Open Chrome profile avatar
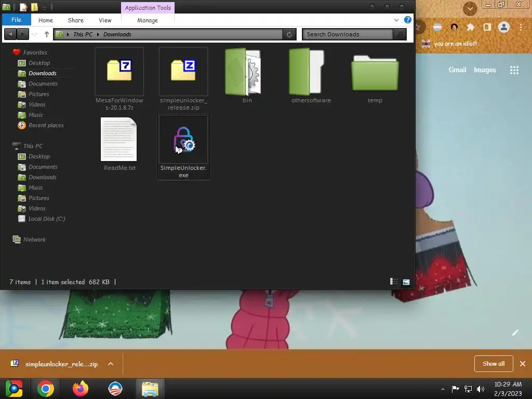This screenshot has width=532, height=399. click(x=504, y=27)
